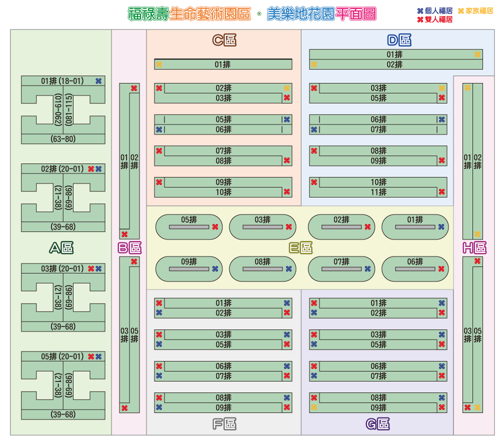
Task: Click the red symbol in E區 06排
Action: [441, 268]
